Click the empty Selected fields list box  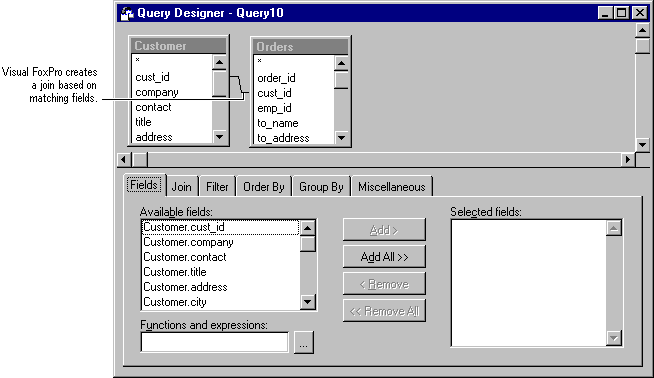click(529, 283)
